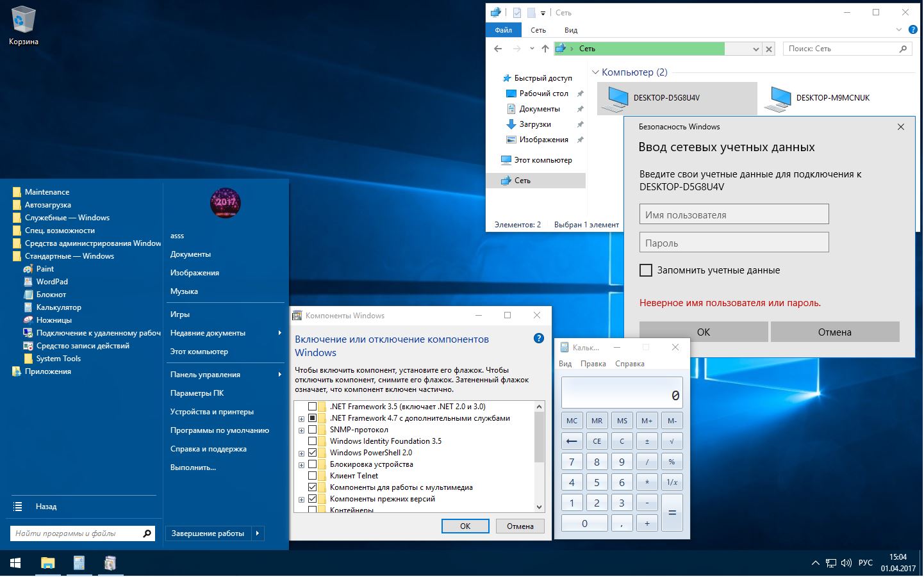This screenshot has height=577, width=924.
Task: Click the network icon in system tray
Action: tap(831, 563)
